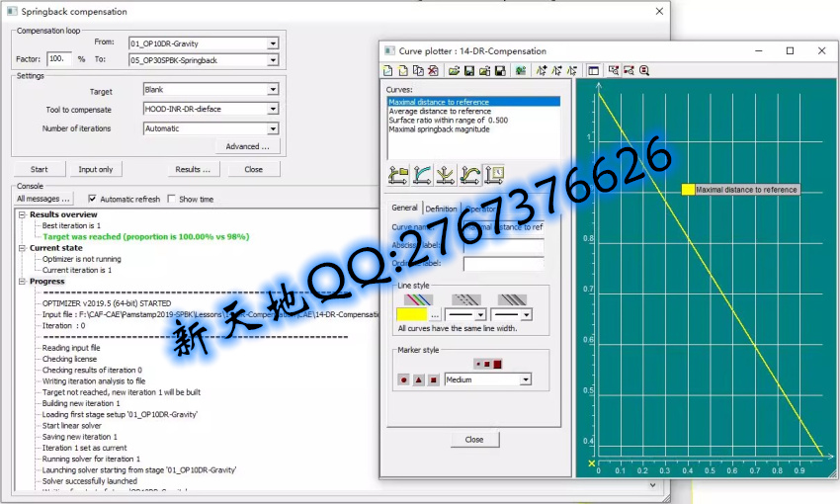Click the Advanced ... button
840x504 pixels.
pyautogui.click(x=247, y=146)
